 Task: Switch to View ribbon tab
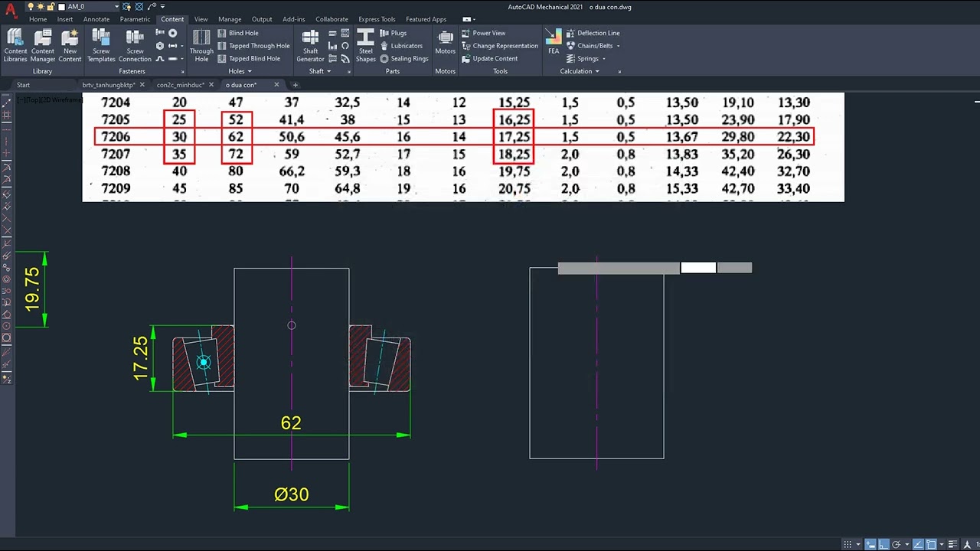click(201, 19)
